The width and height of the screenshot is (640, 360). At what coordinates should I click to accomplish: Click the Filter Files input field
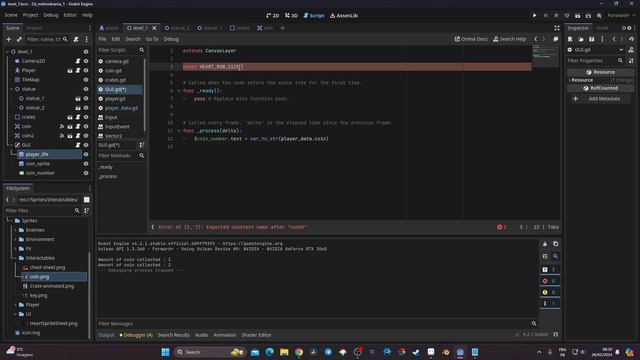tap(39, 211)
